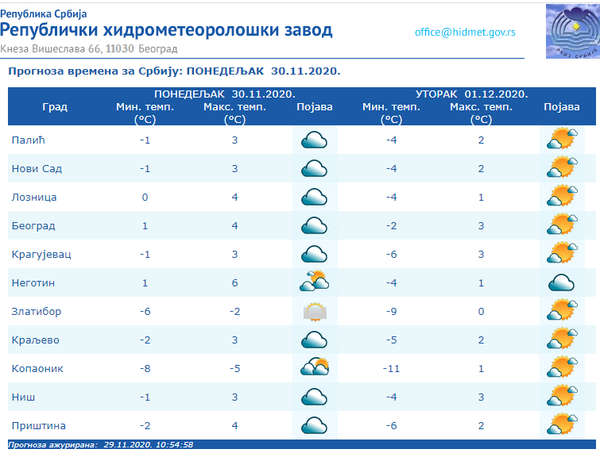Click Tuesday's weather icon for Приштина
Screen dimensions: 600x453
561,426
